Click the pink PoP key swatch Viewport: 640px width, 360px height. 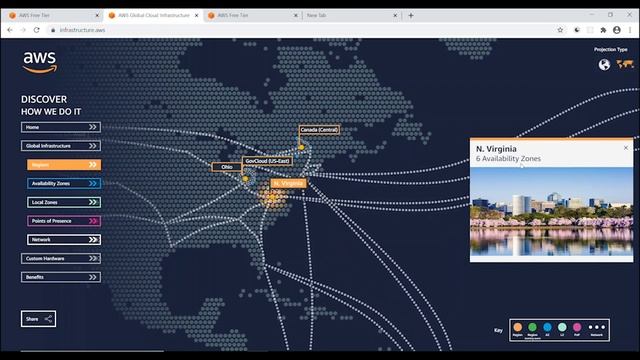(577, 327)
